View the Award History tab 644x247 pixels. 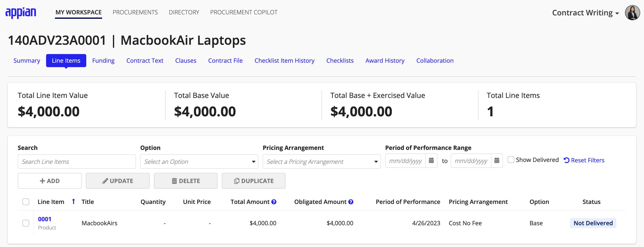coord(385,61)
